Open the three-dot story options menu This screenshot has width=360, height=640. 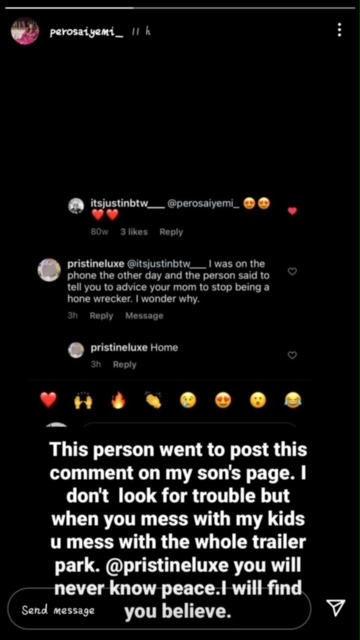click(x=339, y=30)
